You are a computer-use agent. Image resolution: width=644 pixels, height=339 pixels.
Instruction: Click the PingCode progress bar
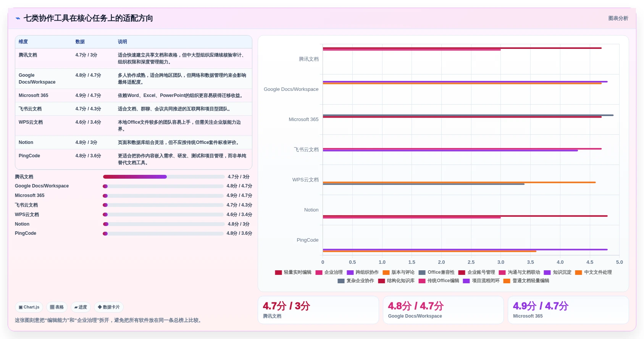click(163, 234)
